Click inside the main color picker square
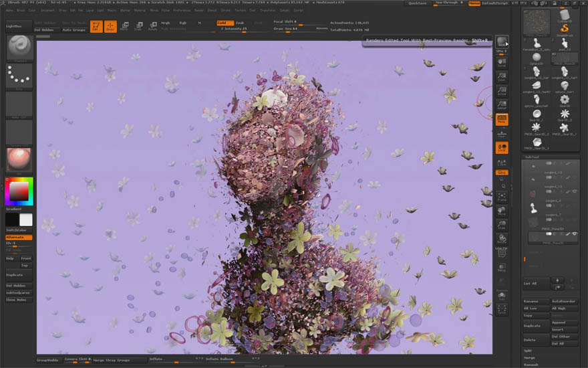Viewport: 588px width, 368px height. click(19, 191)
